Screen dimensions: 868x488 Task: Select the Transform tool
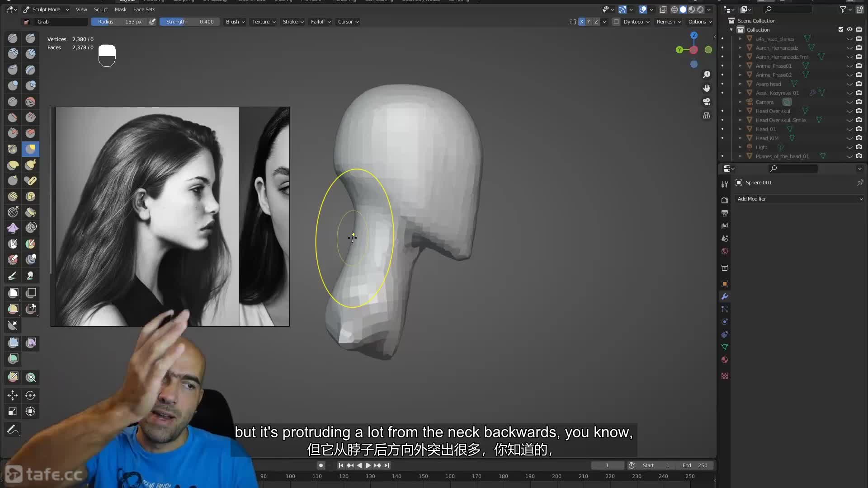(x=30, y=411)
